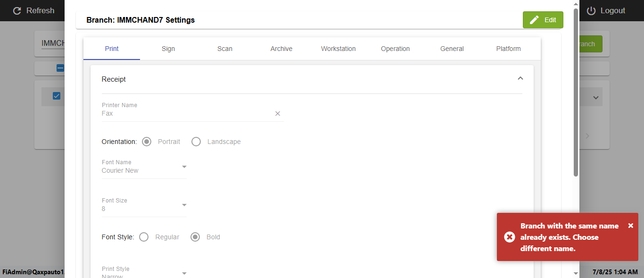Open the Workstation tab

[x=339, y=49]
